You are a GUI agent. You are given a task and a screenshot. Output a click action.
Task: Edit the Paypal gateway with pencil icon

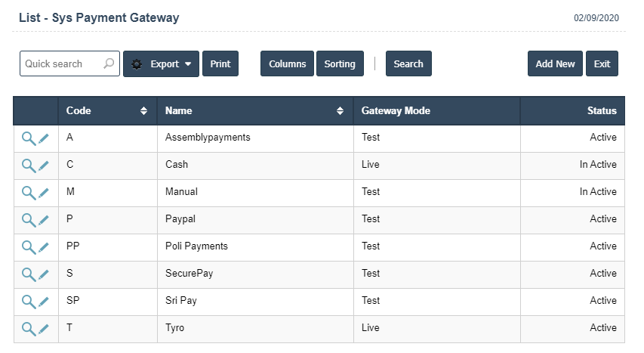coord(44,220)
